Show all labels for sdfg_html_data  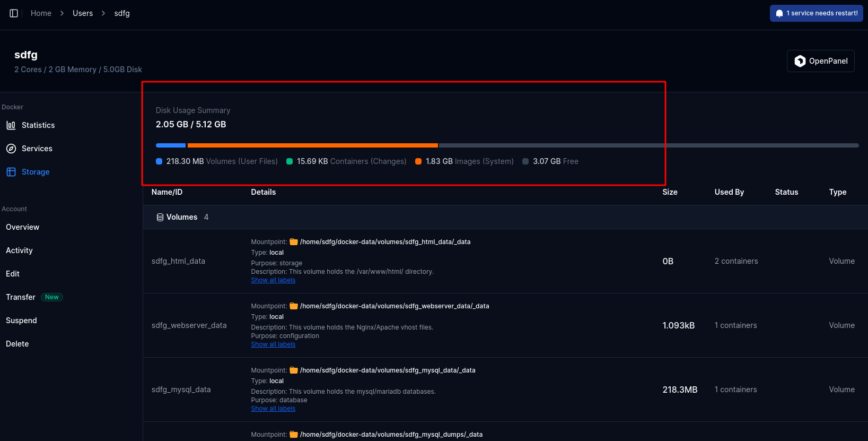coord(273,280)
